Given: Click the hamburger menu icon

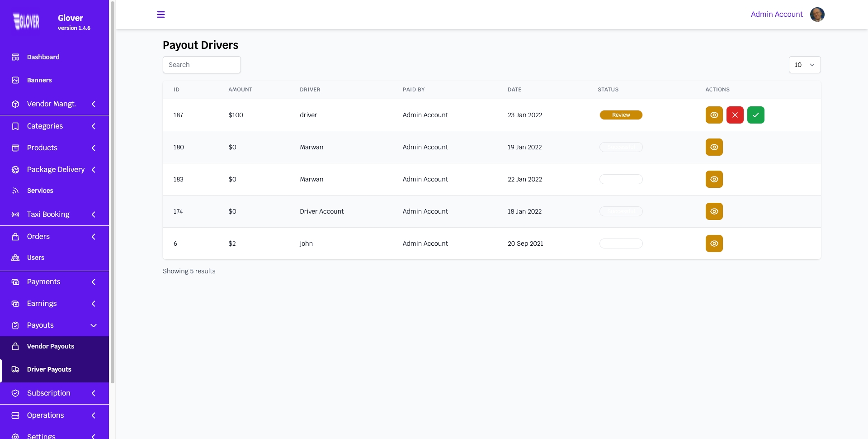Looking at the screenshot, I should point(160,14).
